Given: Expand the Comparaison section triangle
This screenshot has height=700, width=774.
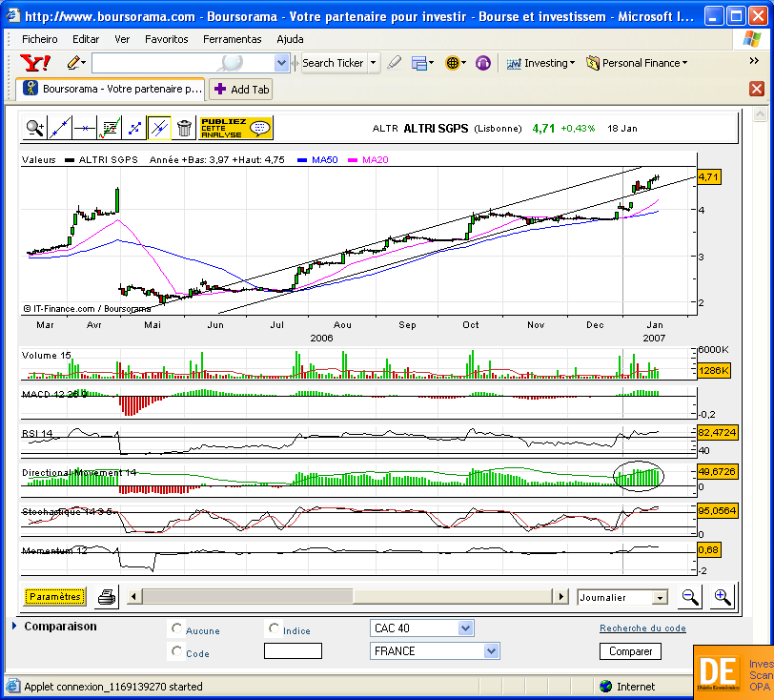Looking at the screenshot, I should coord(14,626).
